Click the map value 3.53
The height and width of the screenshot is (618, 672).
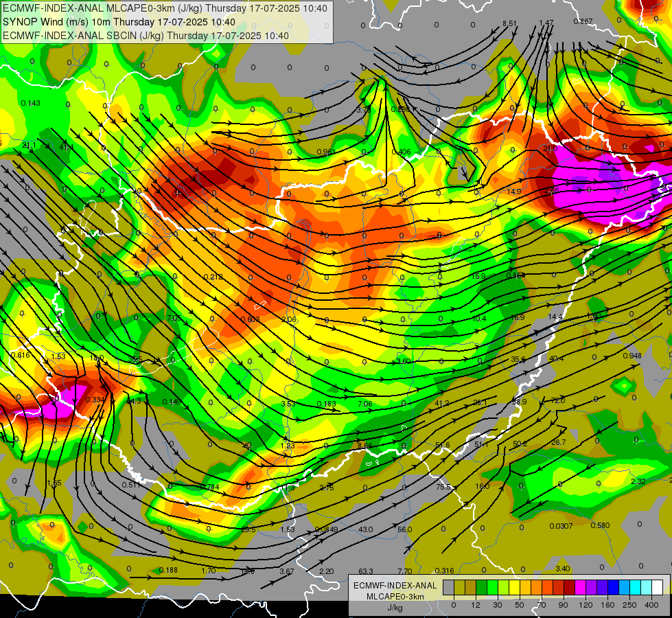(288, 404)
